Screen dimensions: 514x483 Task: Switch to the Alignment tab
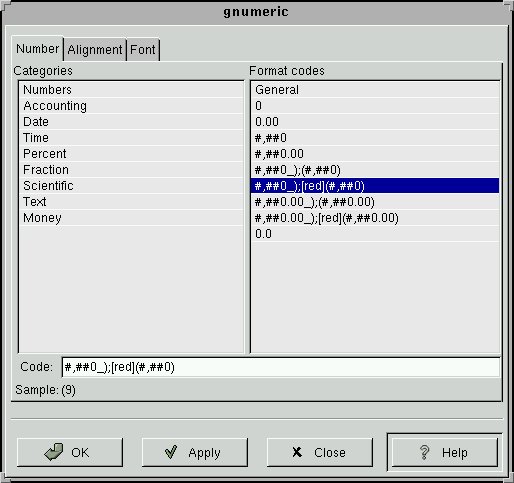[95, 50]
